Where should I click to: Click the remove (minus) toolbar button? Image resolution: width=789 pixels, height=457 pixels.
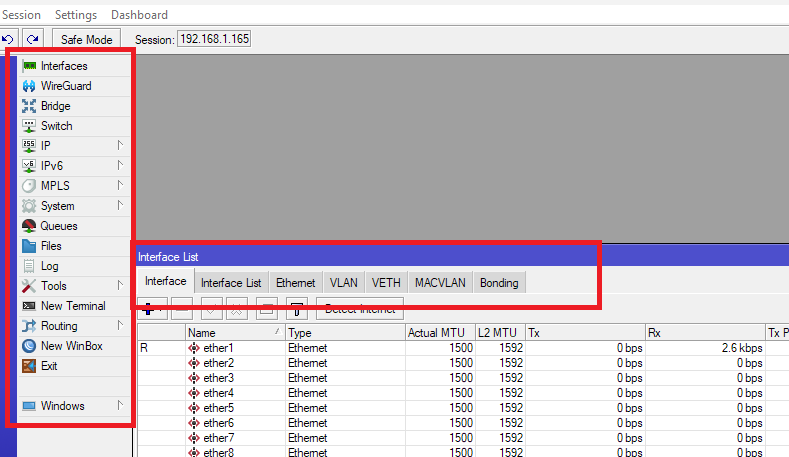tap(182, 309)
